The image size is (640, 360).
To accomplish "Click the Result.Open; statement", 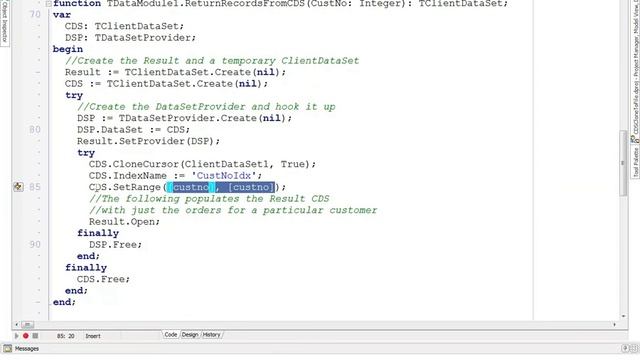I will click(124, 222).
